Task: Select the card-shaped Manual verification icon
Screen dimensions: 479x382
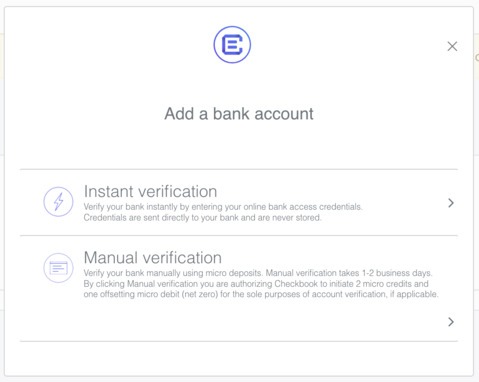Action: (58, 268)
